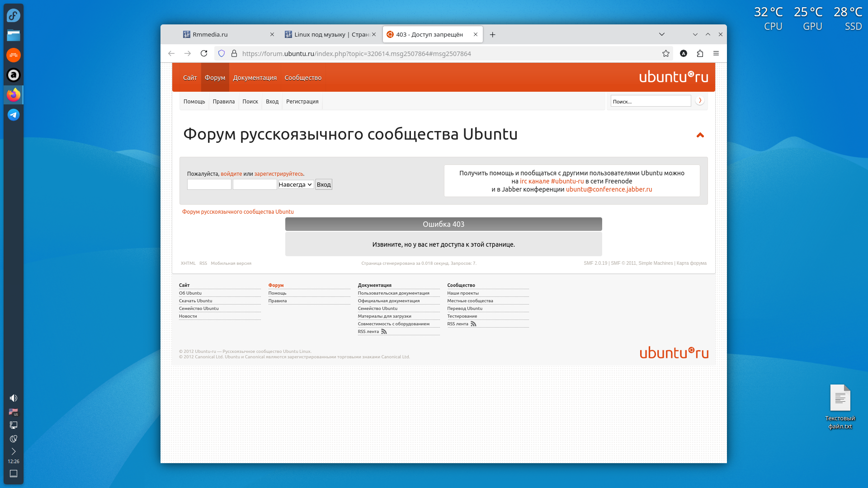
Task: Open the Firefox extensions puzzle icon
Action: click(x=700, y=53)
